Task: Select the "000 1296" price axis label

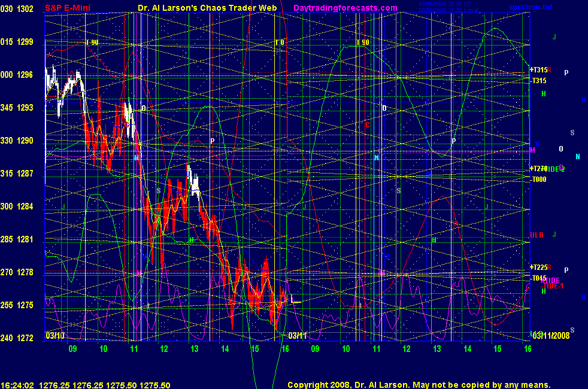Action: coord(17,75)
